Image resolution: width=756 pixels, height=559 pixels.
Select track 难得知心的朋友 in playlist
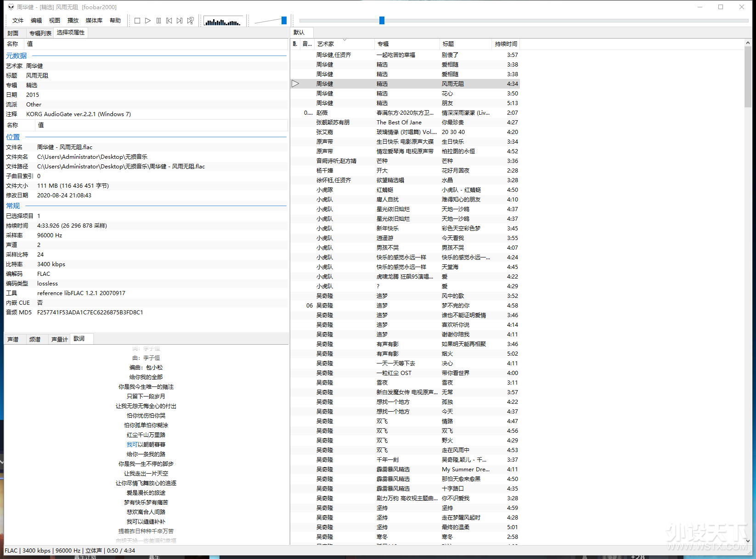[405, 199]
